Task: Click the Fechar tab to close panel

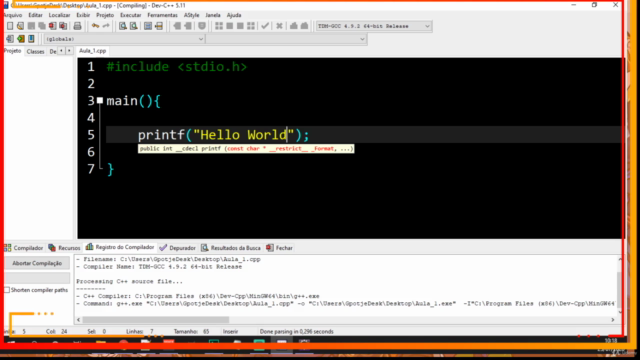Action: (280, 248)
